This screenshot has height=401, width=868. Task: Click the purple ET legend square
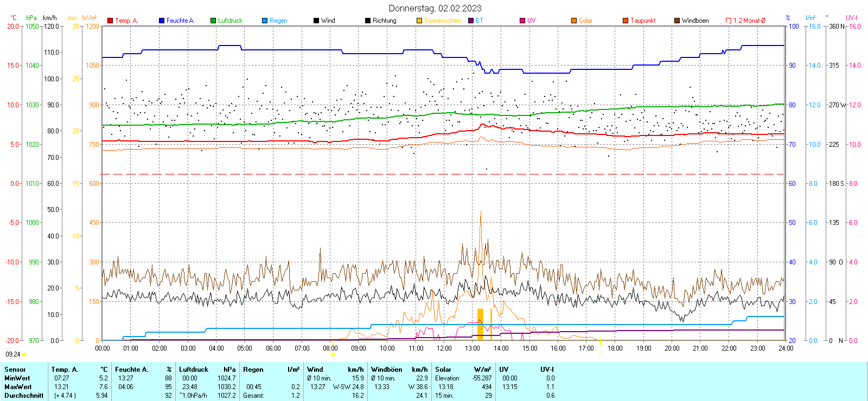pyautogui.click(x=471, y=21)
